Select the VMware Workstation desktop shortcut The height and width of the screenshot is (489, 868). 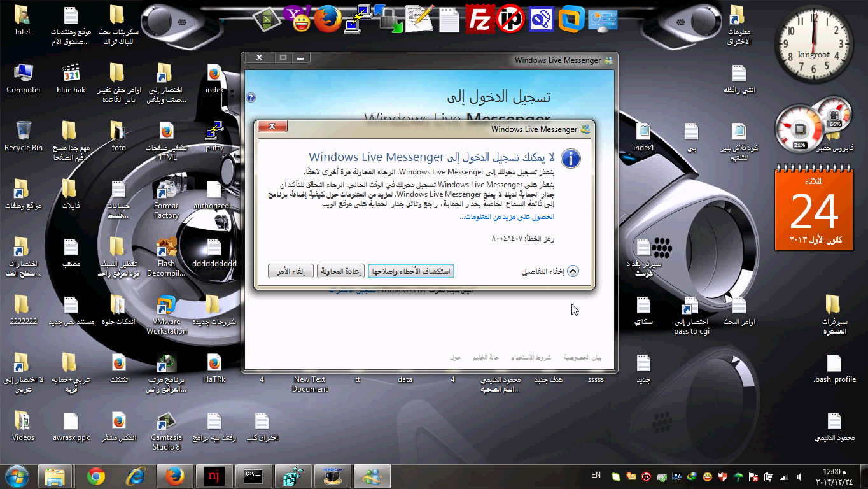point(167,314)
